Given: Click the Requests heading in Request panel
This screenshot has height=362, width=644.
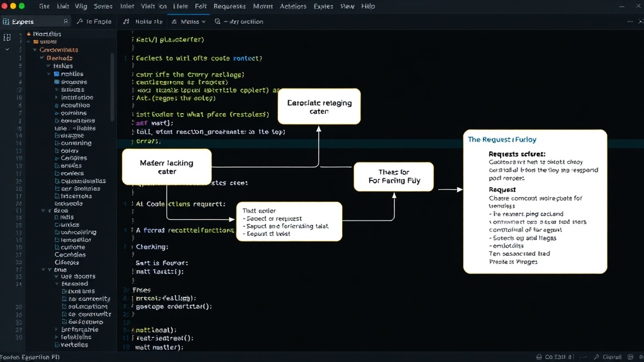Looking at the screenshot, I should point(517,154).
